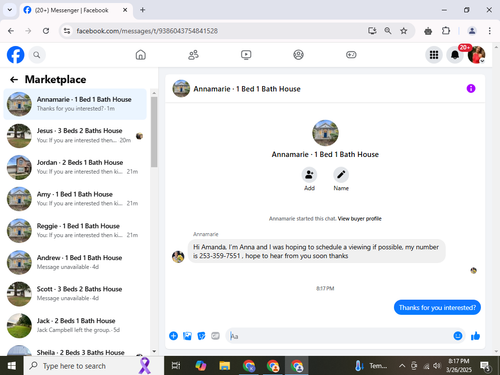Open tab search dropdown arrow

pyautogui.click(x=10, y=10)
